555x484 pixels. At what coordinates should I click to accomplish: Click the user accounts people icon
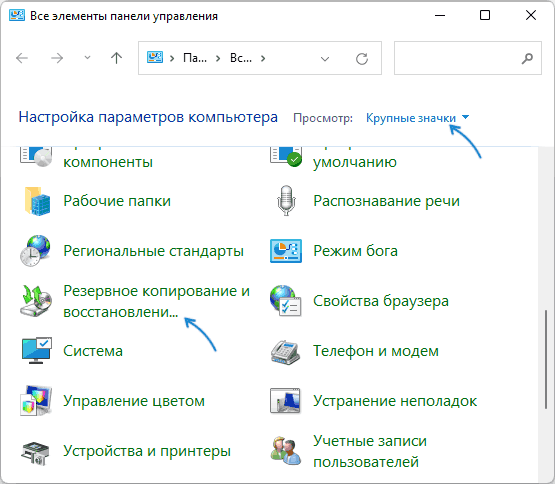pyautogui.click(x=286, y=451)
